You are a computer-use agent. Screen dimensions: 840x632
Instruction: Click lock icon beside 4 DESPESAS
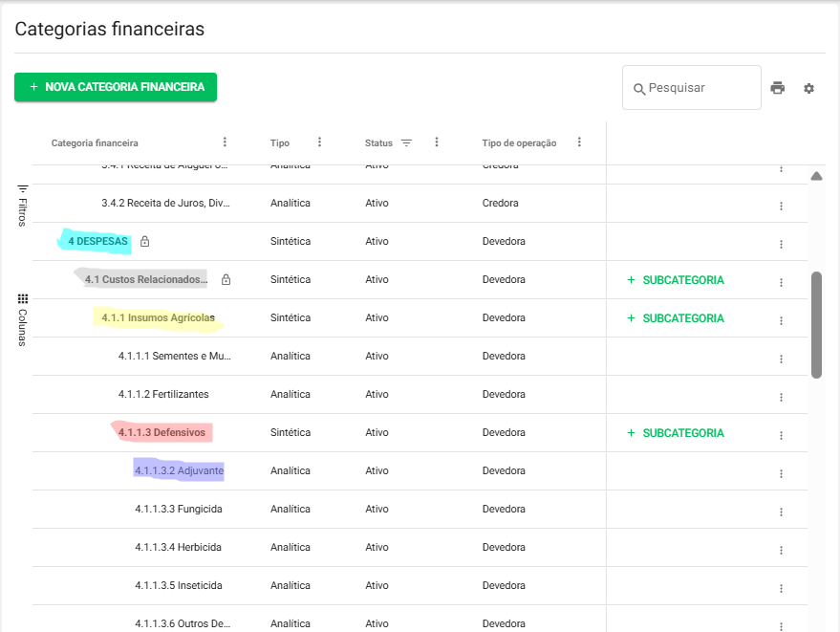tap(144, 242)
